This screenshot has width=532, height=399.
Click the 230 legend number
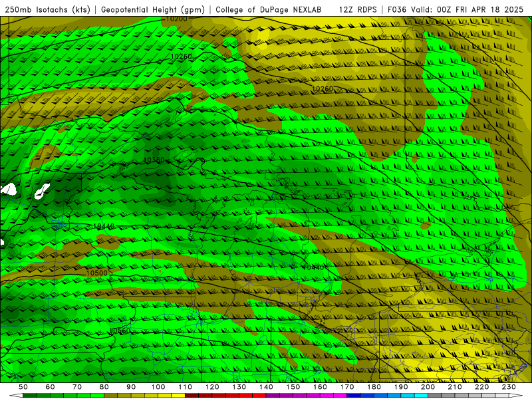click(x=509, y=387)
